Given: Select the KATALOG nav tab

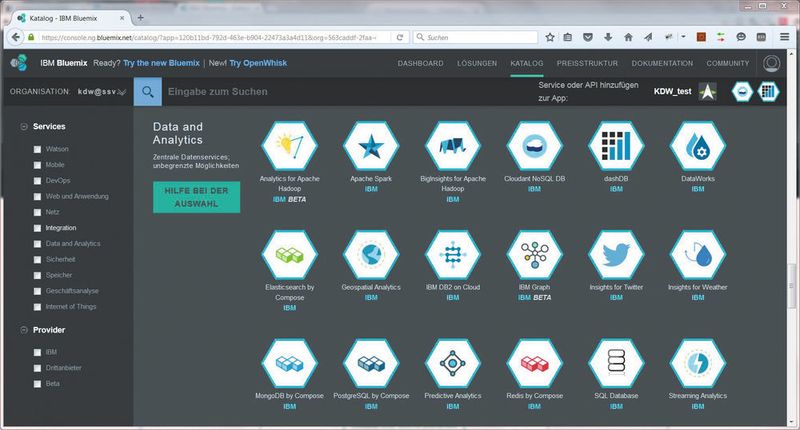Looking at the screenshot, I should (527, 63).
